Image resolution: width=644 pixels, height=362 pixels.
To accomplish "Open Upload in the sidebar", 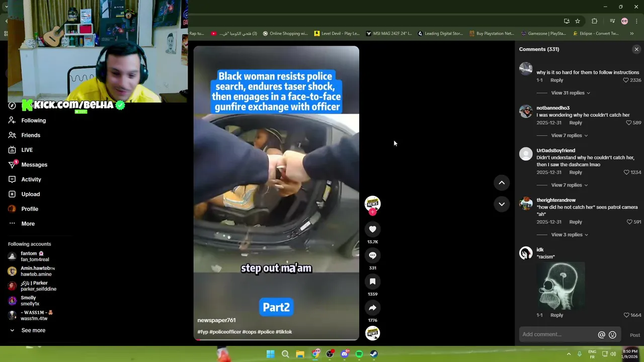I will 30,194.
